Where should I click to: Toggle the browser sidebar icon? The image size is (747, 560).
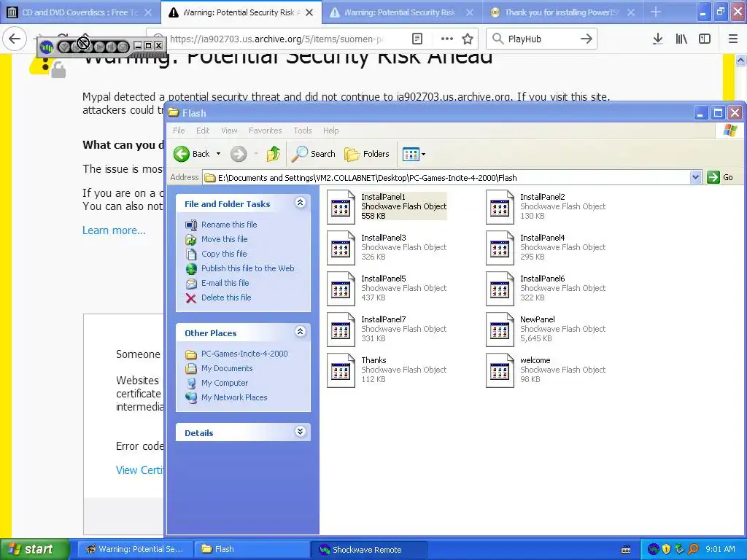point(705,39)
